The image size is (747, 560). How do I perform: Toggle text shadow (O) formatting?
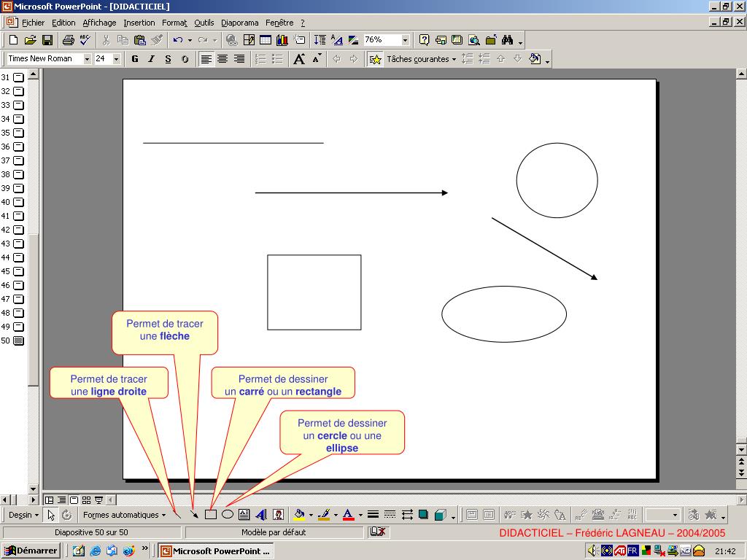(185, 59)
